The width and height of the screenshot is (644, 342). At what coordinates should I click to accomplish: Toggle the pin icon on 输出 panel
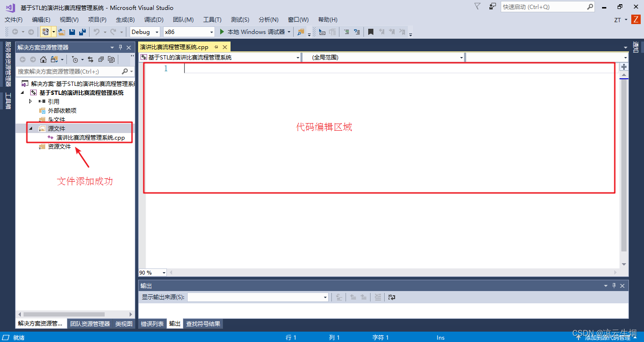[x=614, y=285]
